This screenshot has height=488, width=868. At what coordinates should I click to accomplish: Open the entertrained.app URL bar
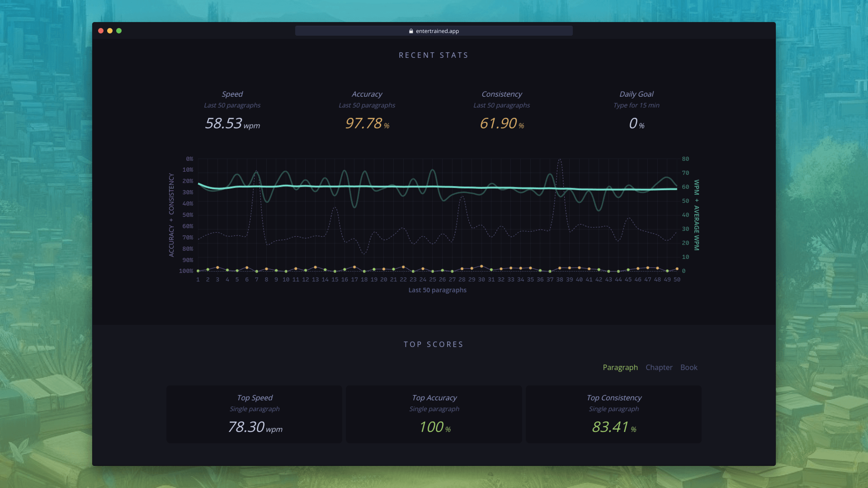point(434,30)
